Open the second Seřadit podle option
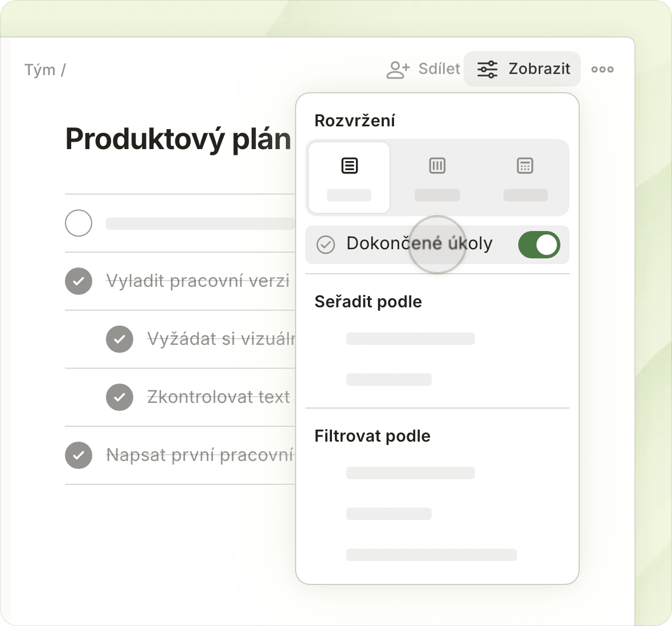The image size is (672, 626). coord(389,380)
